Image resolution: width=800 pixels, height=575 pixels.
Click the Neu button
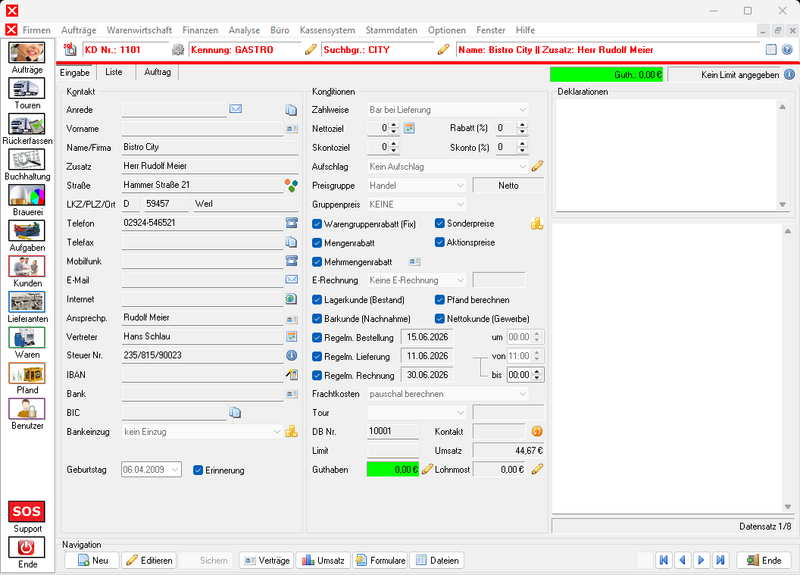92,560
